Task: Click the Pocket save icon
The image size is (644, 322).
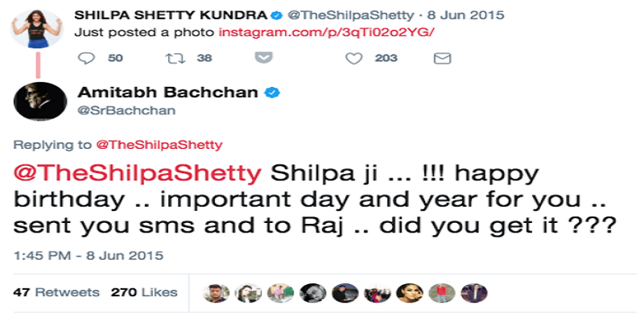Action: (x=262, y=58)
